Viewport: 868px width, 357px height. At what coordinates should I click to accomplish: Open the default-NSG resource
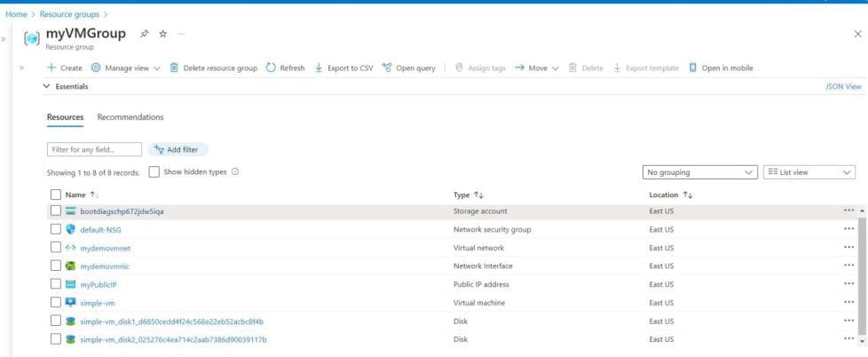(x=101, y=230)
